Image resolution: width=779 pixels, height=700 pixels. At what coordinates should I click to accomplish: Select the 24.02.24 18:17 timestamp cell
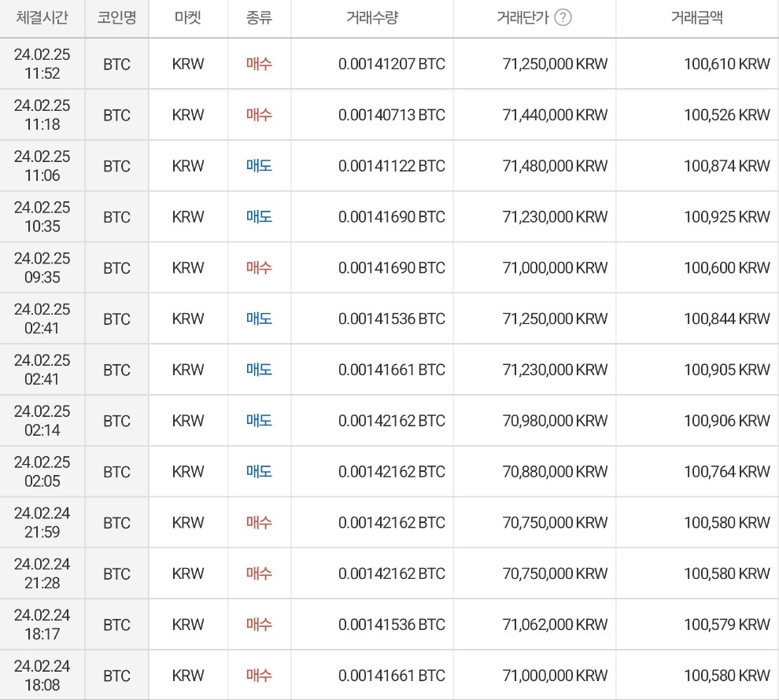42,624
